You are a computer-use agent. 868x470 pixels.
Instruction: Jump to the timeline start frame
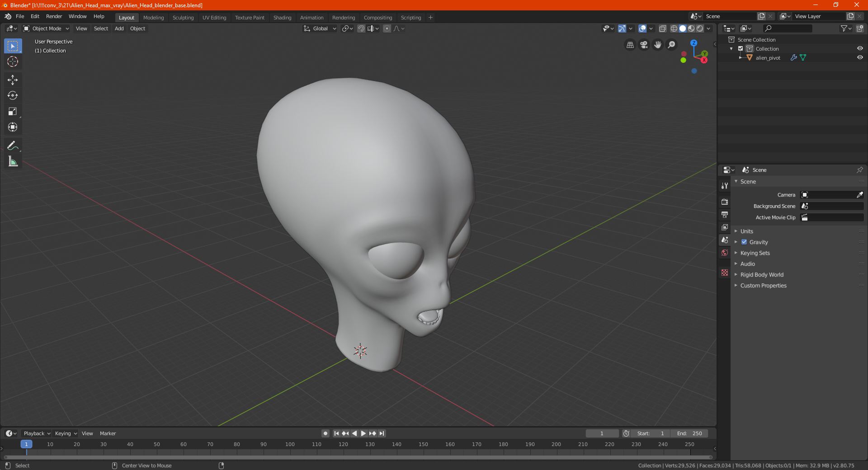click(336, 433)
